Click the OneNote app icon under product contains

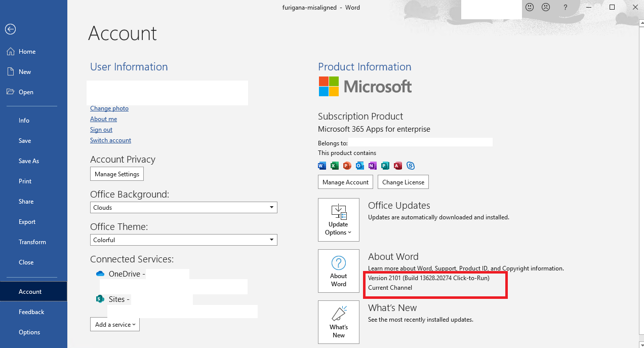tap(373, 166)
